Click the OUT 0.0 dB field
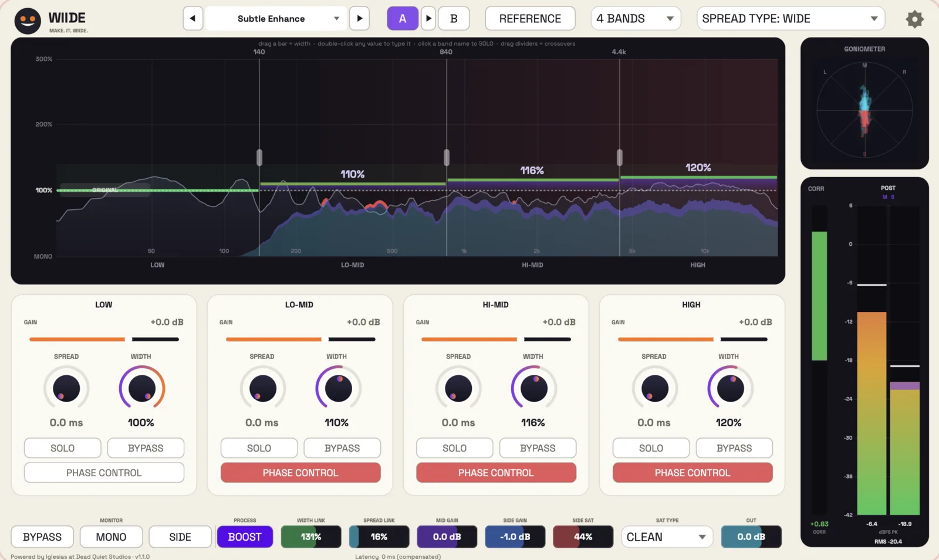 751,537
